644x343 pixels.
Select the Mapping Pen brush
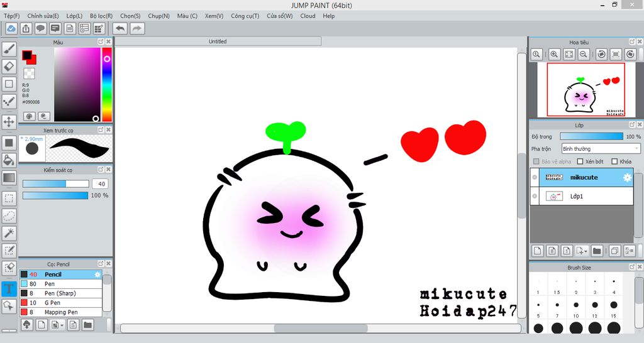pos(61,312)
